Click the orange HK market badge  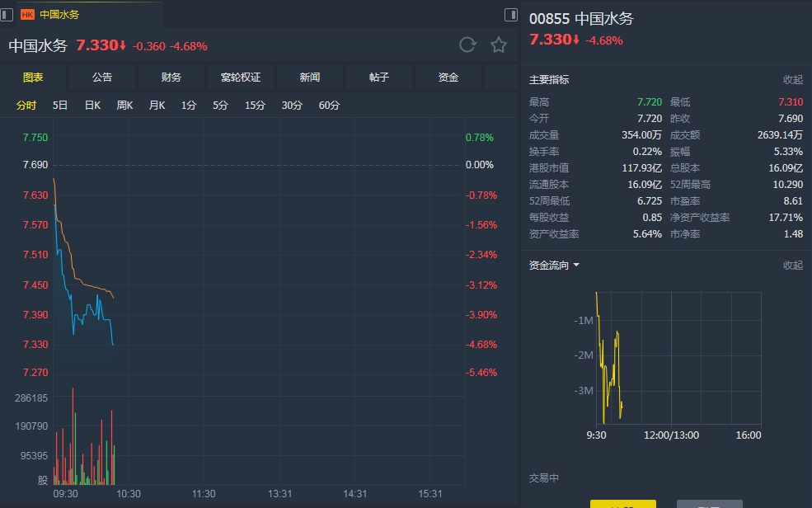(27, 15)
